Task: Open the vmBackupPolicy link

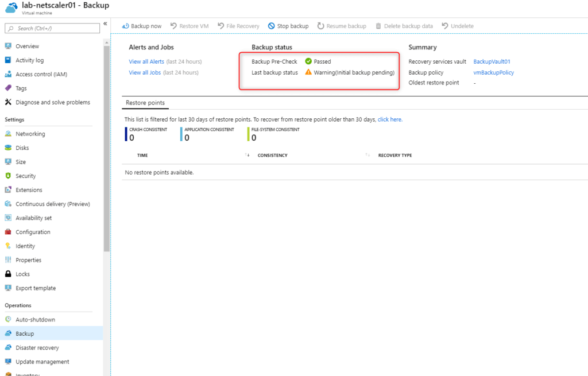Action: pos(493,72)
